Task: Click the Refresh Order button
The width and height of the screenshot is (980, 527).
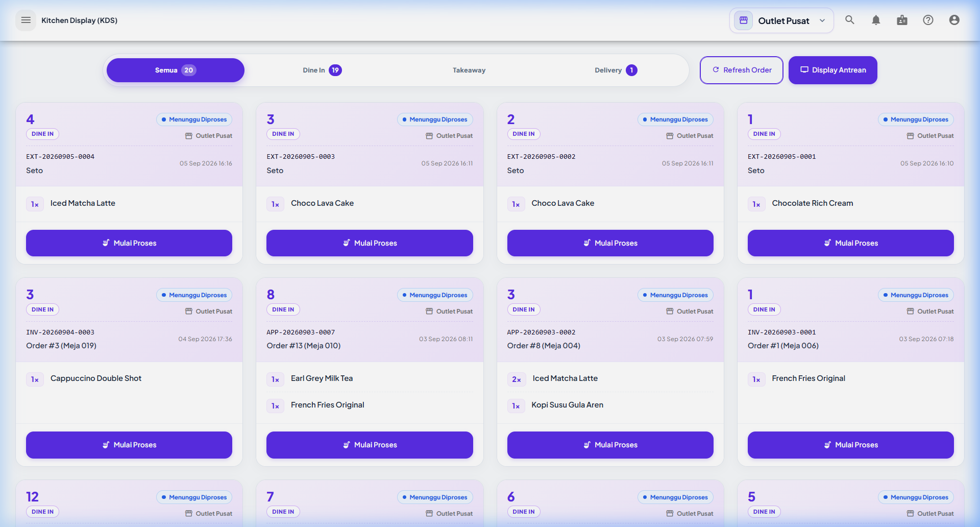Action: pos(742,70)
